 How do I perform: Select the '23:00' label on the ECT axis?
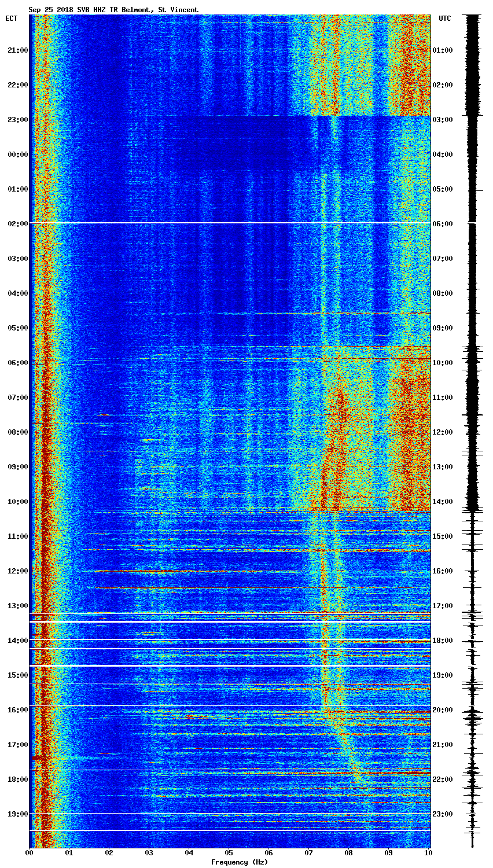coord(17,120)
